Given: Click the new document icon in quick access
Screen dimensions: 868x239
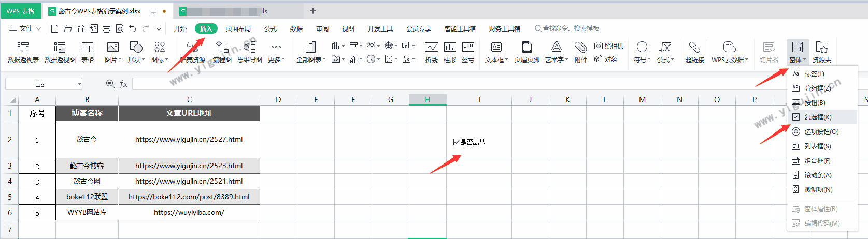Looking at the screenshot, I should pyautogui.click(x=54, y=28).
